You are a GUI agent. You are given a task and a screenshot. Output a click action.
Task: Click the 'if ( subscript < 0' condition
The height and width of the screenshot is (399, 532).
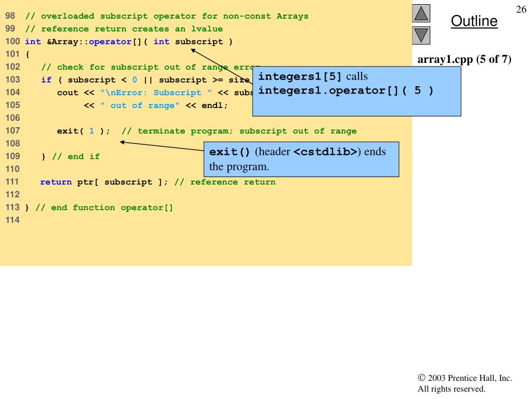point(89,80)
